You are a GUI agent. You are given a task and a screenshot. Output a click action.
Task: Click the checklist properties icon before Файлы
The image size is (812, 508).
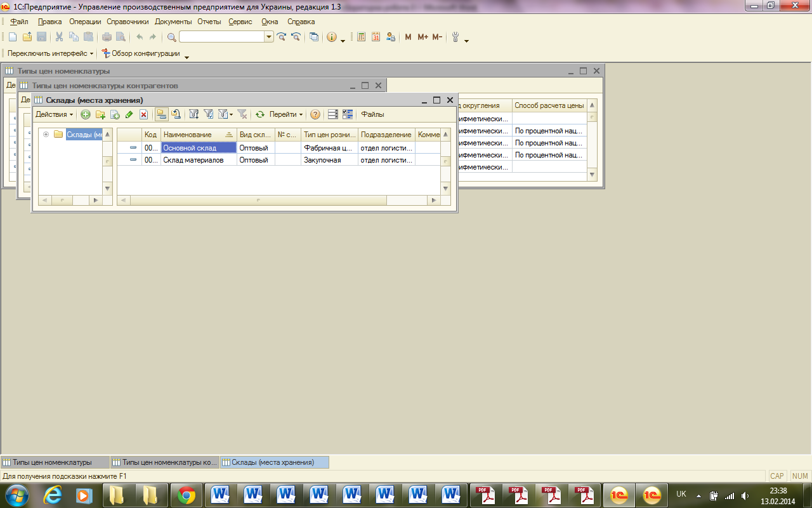(348, 114)
